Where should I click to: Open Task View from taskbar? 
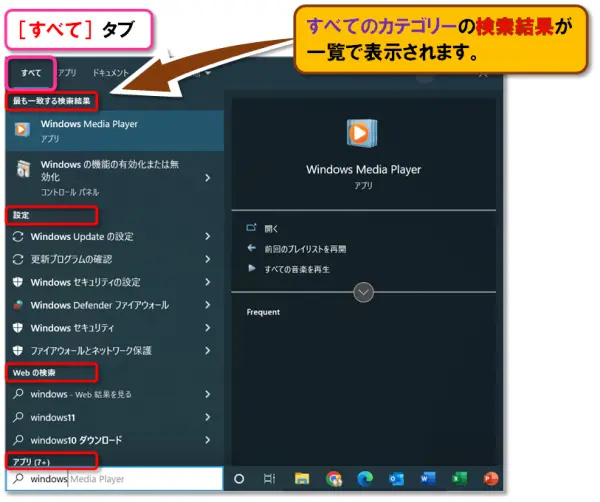(269, 478)
